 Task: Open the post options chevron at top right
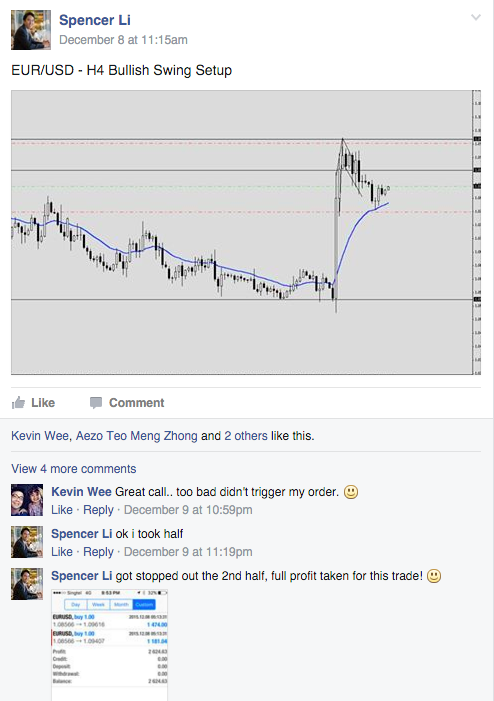click(x=476, y=17)
